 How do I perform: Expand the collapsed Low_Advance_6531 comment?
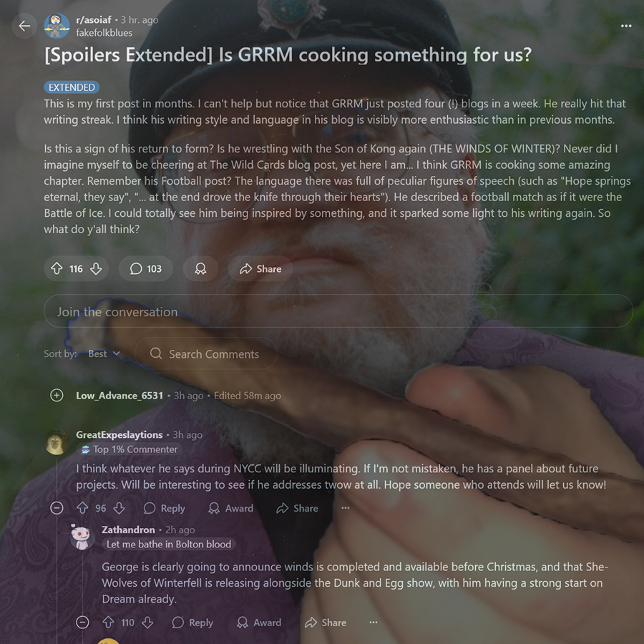57,395
